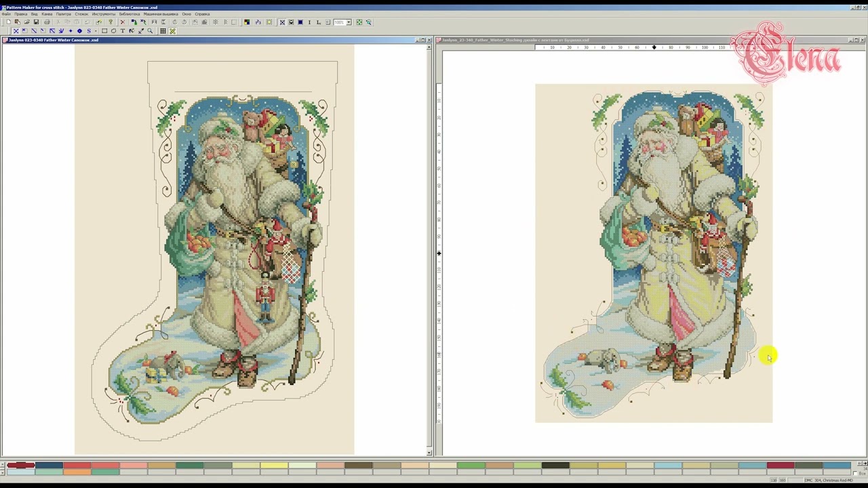Screen dimensions: 868x488
Task: Open the Справка menu
Action: click(202, 14)
